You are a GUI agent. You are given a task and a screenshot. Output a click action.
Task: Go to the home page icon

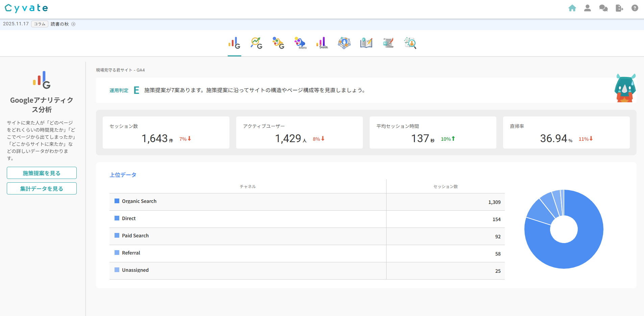pyautogui.click(x=572, y=8)
